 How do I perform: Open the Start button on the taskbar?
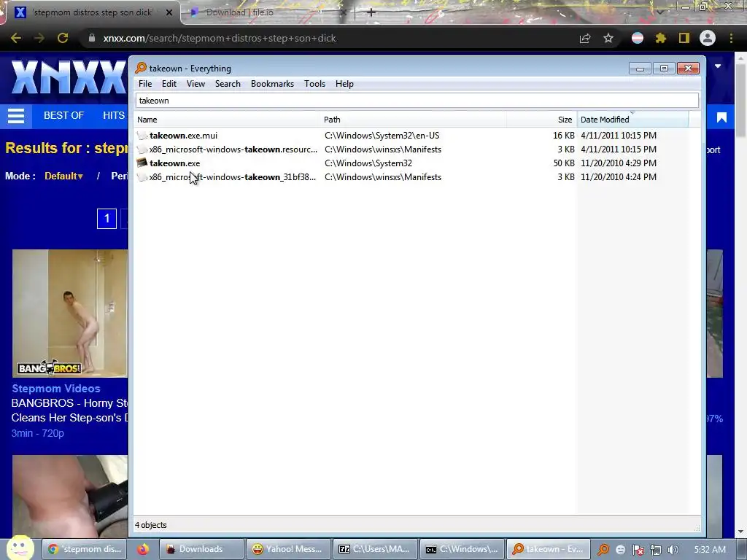(20, 548)
